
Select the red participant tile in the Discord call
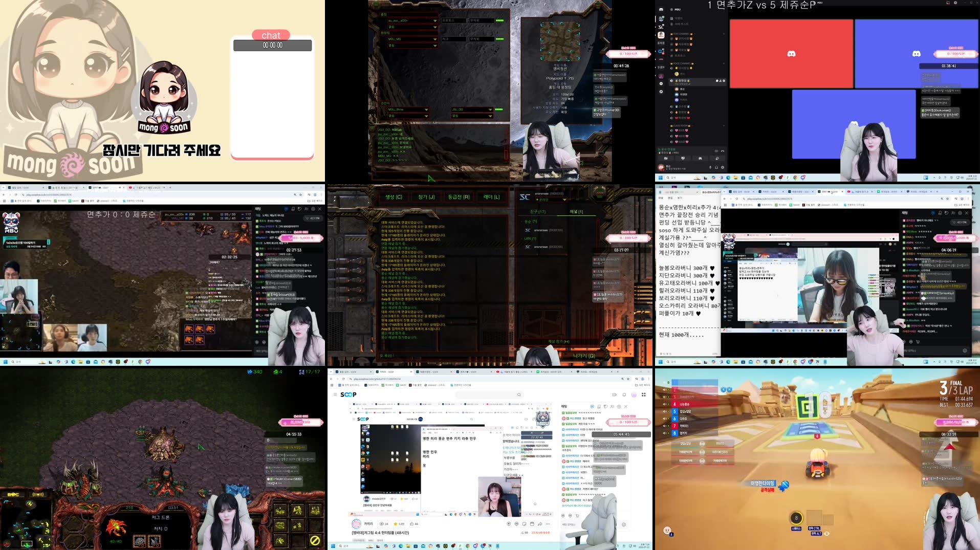791,54
